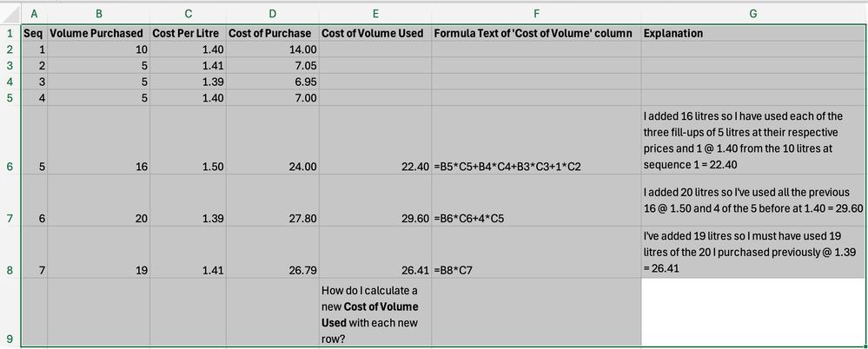The height and width of the screenshot is (349, 868).
Task: Select cell with formula =B5*C5+B4*C4+B3*C3+1*C2
Action: click(x=536, y=140)
